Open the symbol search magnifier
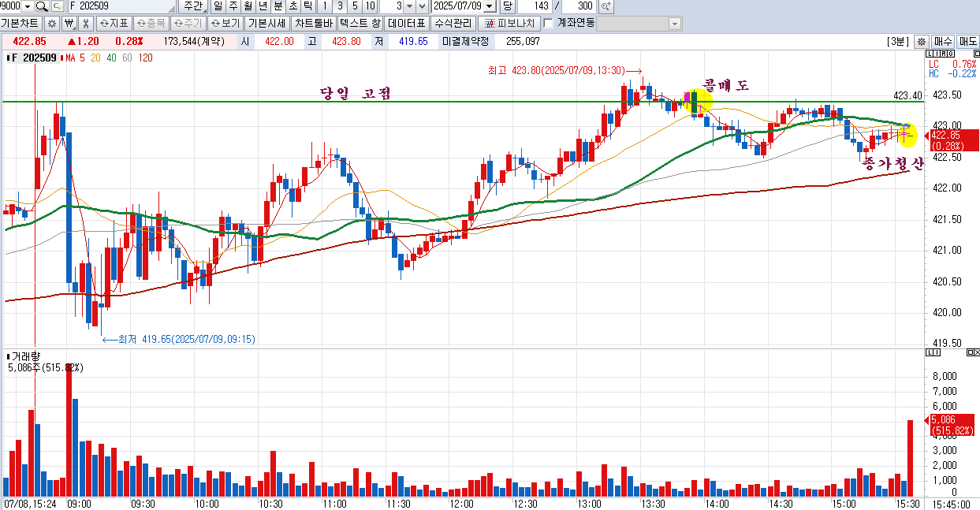Screen dimensions: 980x510 (x=42, y=6)
